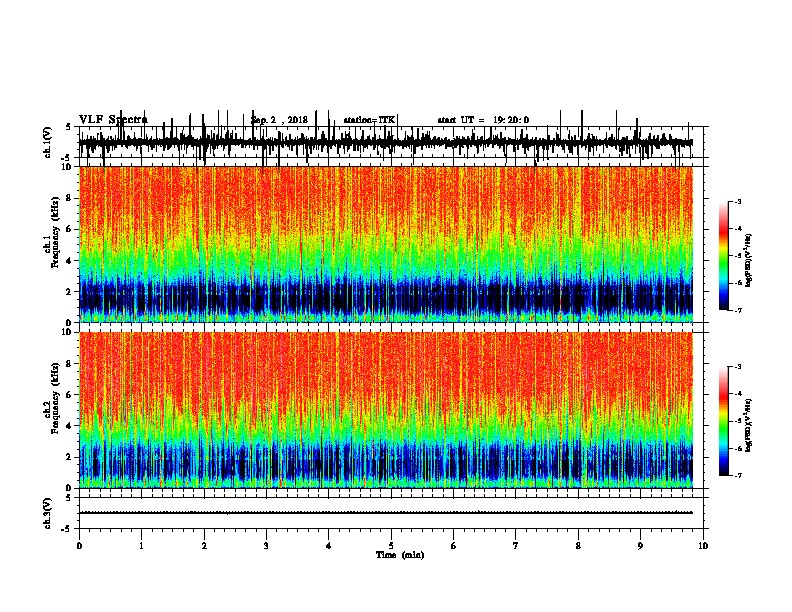Viewport: 792px width, 612px height.
Task: Click the "-7" label on ch.1 colorbar
Action: pyautogui.click(x=738, y=310)
